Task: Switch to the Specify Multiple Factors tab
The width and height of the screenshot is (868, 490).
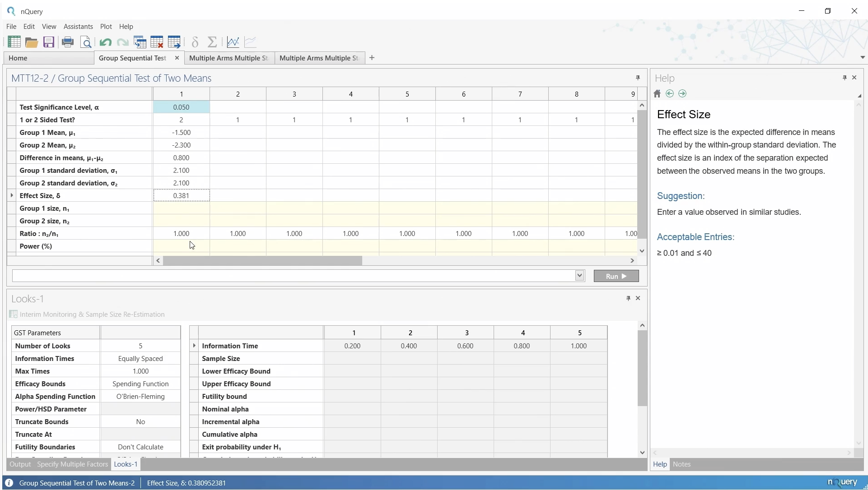Action: tap(72, 464)
